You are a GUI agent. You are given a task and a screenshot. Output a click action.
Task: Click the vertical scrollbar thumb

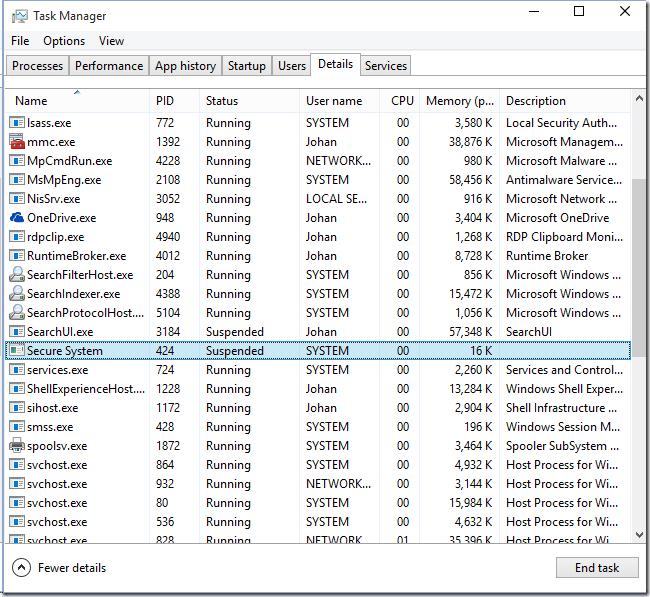pos(640,270)
